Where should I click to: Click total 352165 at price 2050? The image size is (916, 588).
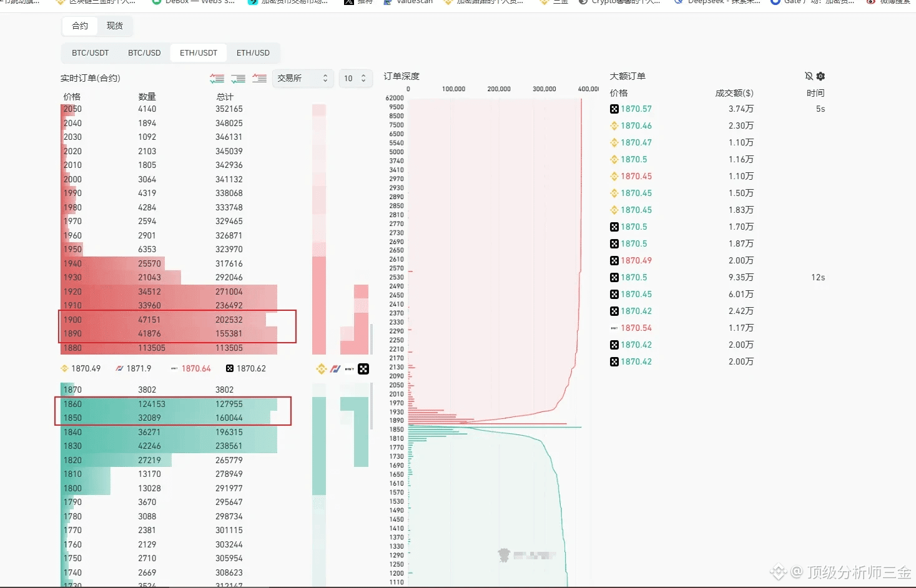229,109
